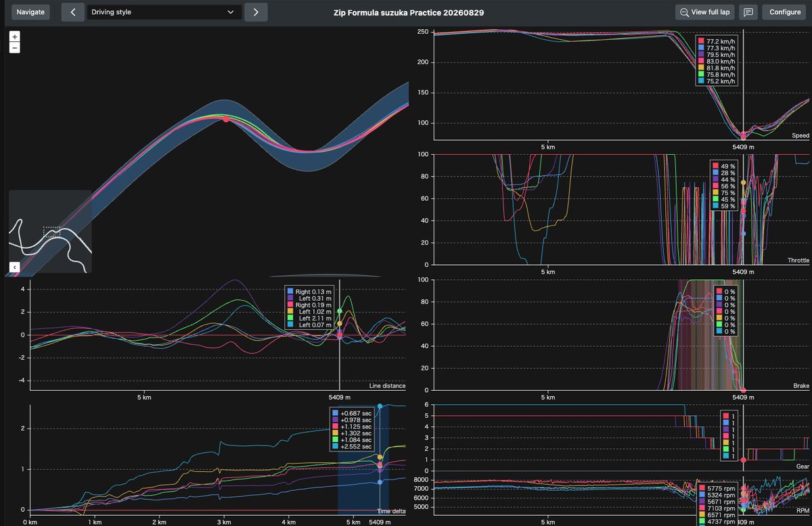This screenshot has width=812, height=526.
Task: Click the track minimap thumbnail
Action: point(50,232)
